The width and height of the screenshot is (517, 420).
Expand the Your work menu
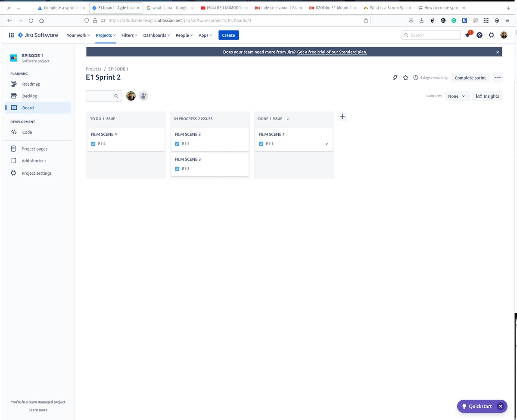click(78, 35)
